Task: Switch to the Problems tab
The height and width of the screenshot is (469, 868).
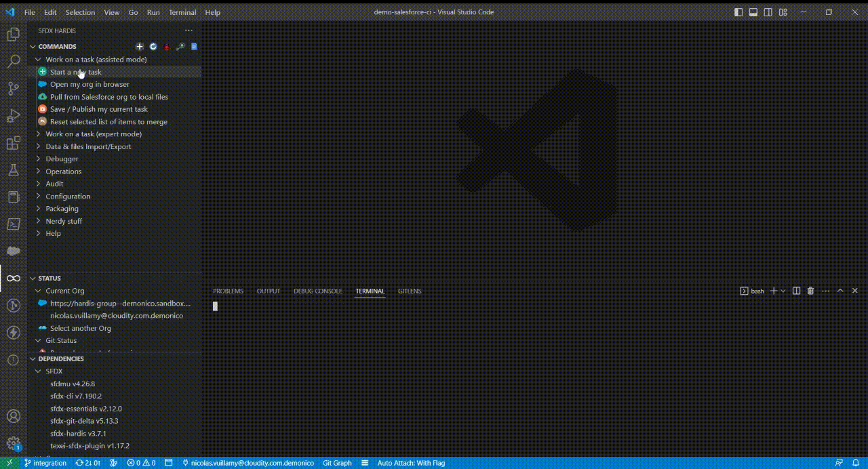Action: point(228,291)
